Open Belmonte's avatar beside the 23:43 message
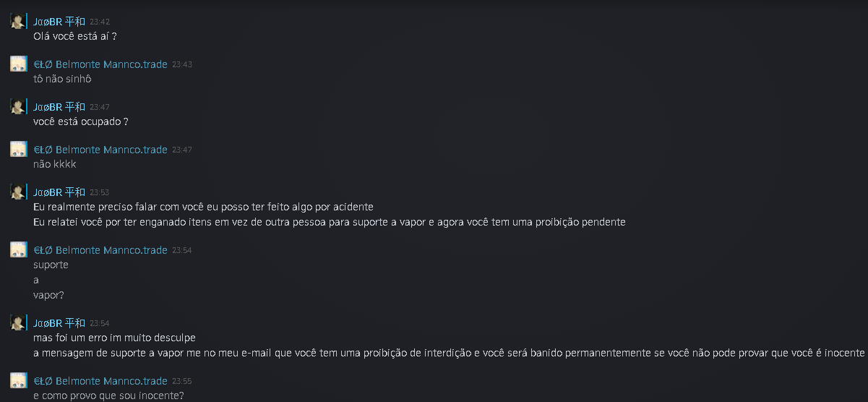The image size is (868, 402). [x=18, y=64]
